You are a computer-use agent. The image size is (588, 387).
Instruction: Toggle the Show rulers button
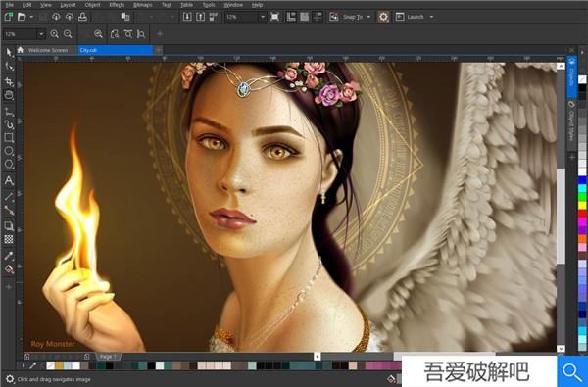tap(291, 17)
